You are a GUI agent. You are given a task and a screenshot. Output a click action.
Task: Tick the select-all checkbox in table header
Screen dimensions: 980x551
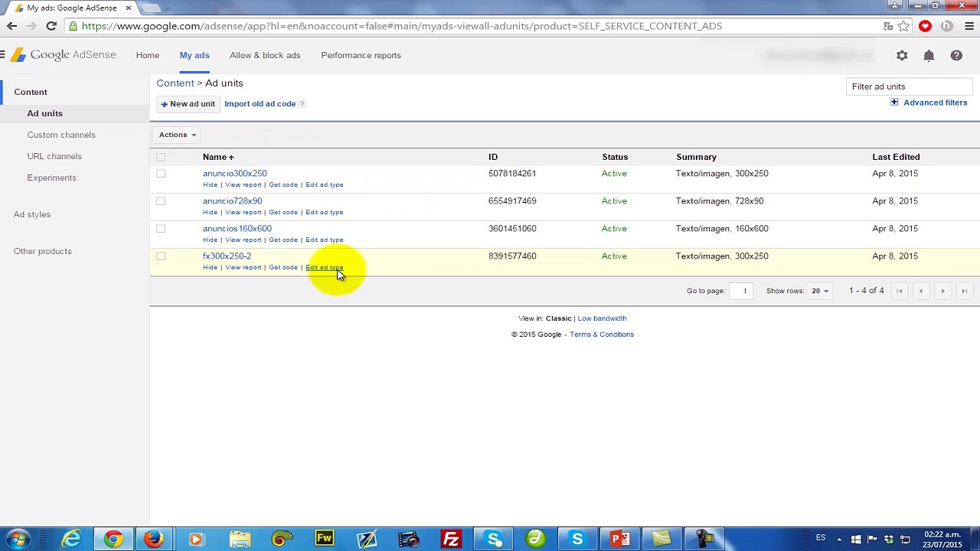[x=161, y=157]
